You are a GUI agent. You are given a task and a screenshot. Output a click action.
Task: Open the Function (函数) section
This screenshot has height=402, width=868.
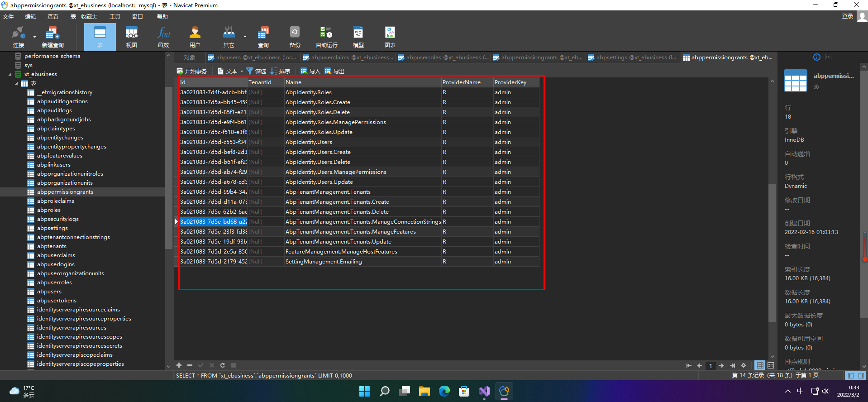click(163, 37)
